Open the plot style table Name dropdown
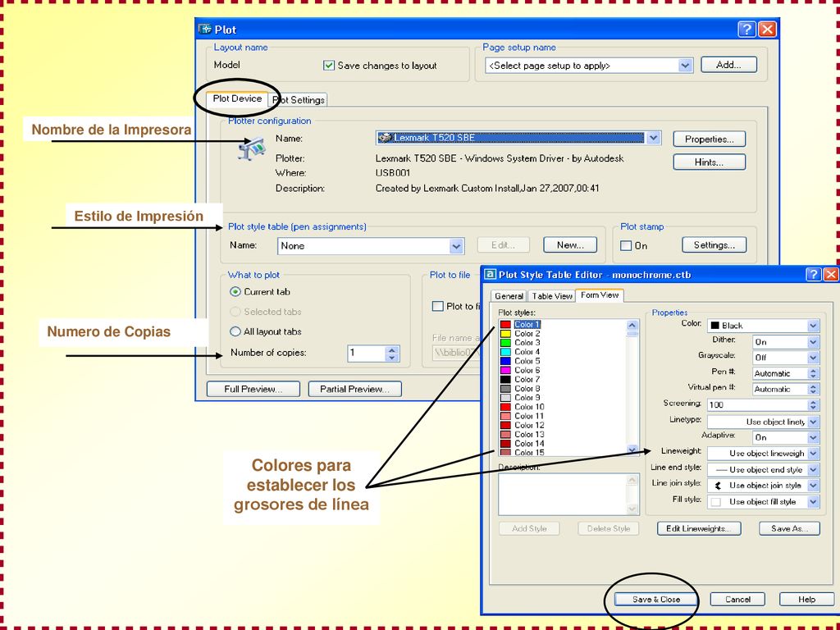The width and height of the screenshot is (840, 630). (x=456, y=246)
